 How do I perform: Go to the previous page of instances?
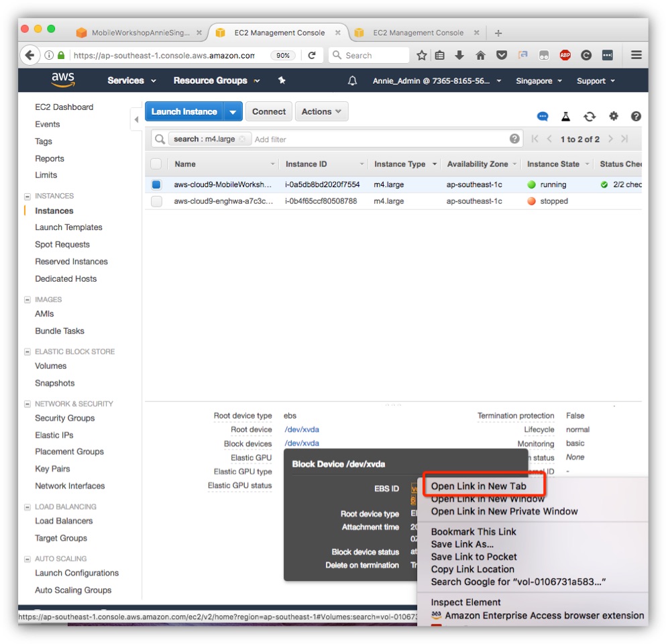pyautogui.click(x=549, y=139)
